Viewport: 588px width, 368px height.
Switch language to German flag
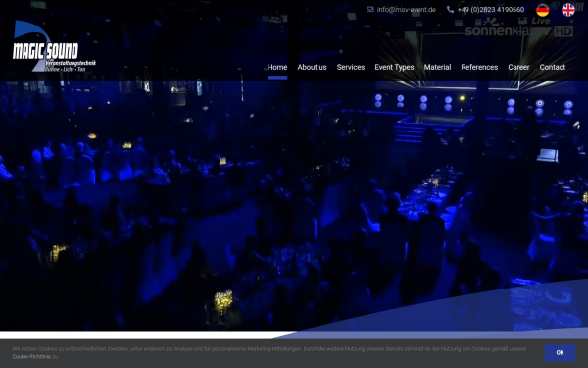coord(542,10)
